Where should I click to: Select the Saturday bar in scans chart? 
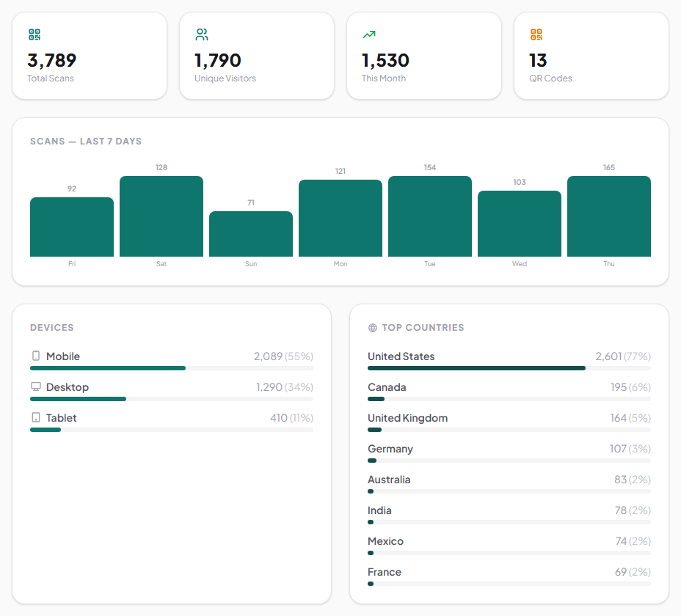click(161, 216)
